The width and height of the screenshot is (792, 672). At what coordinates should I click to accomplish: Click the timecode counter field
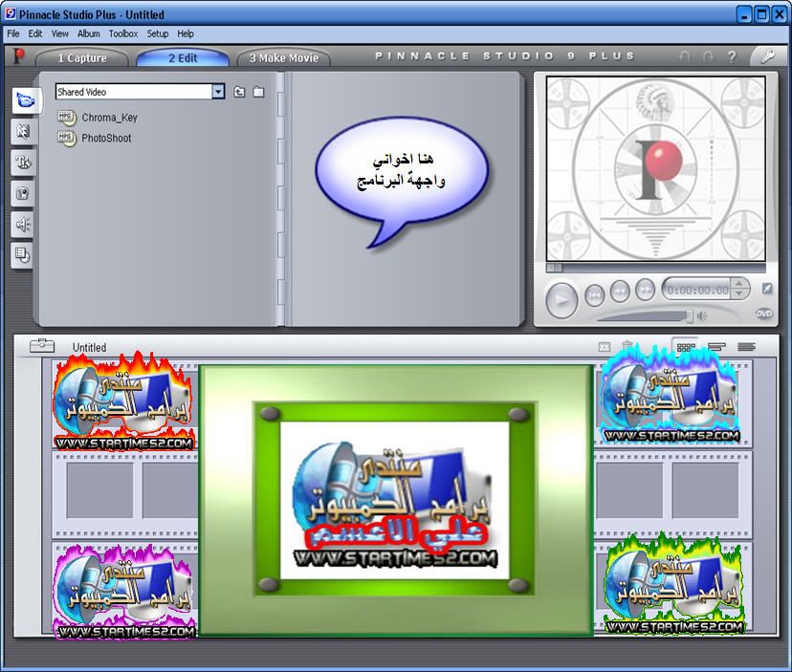pyautogui.click(x=697, y=290)
